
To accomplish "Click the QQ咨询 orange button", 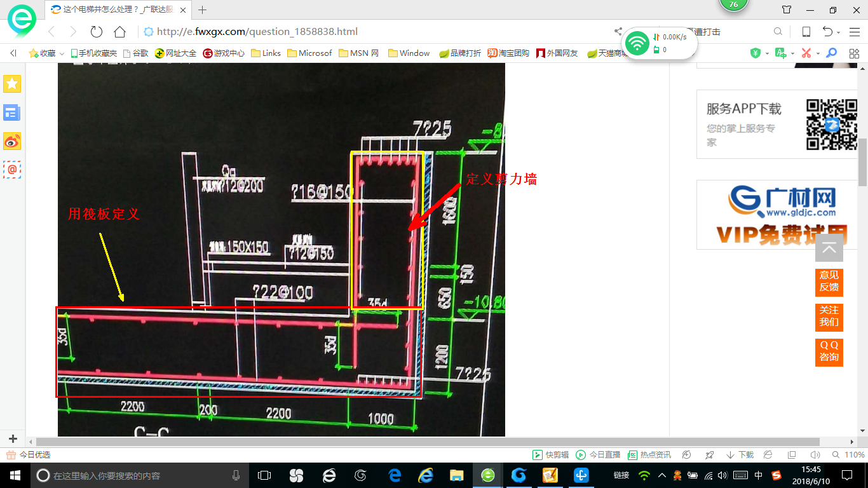I will click(829, 351).
